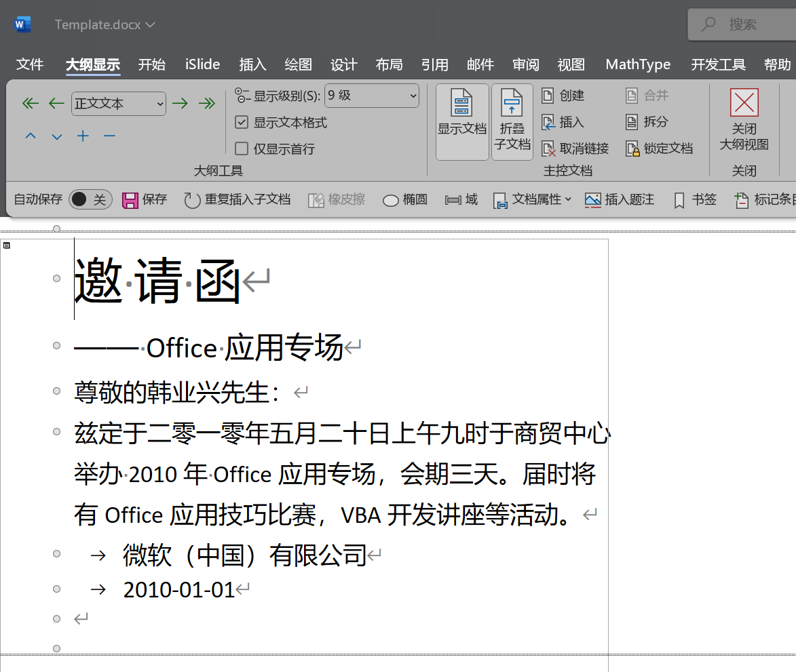Image resolution: width=796 pixels, height=672 pixels.
Task: Select the Outlining (大纲显示) tab
Action: coord(93,64)
